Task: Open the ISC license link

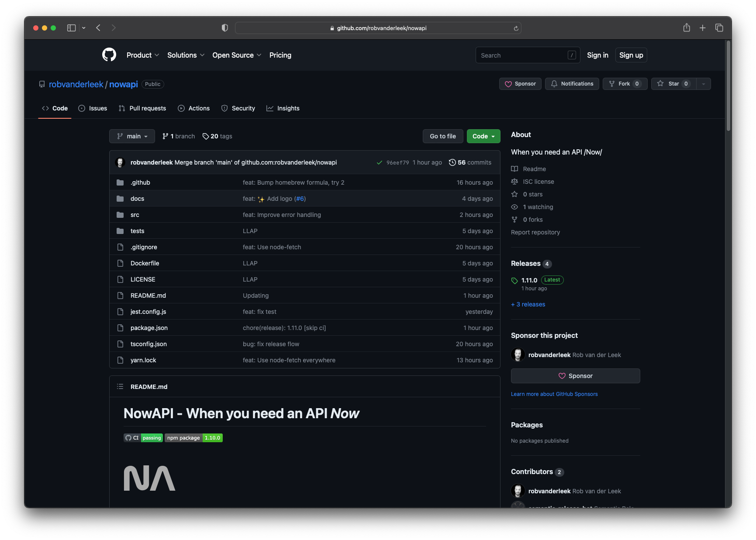Action: pyautogui.click(x=539, y=182)
